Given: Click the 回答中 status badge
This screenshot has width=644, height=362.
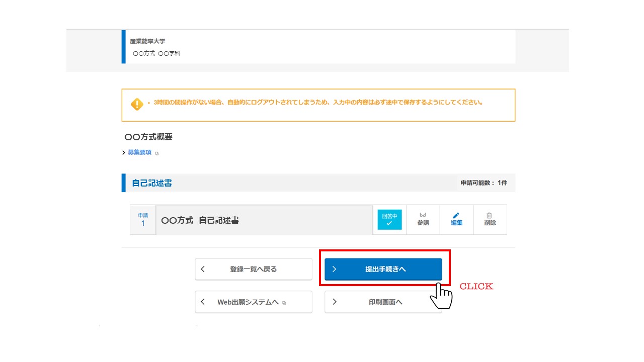Looking at the screenshot, I should (x=390, y=220).
